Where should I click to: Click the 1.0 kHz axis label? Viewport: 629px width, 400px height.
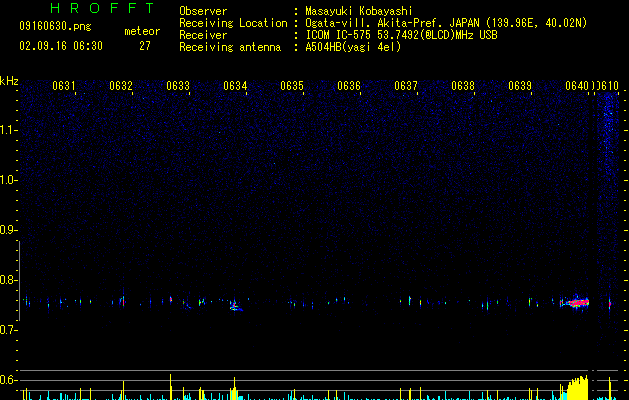click(x=8, y=180)
